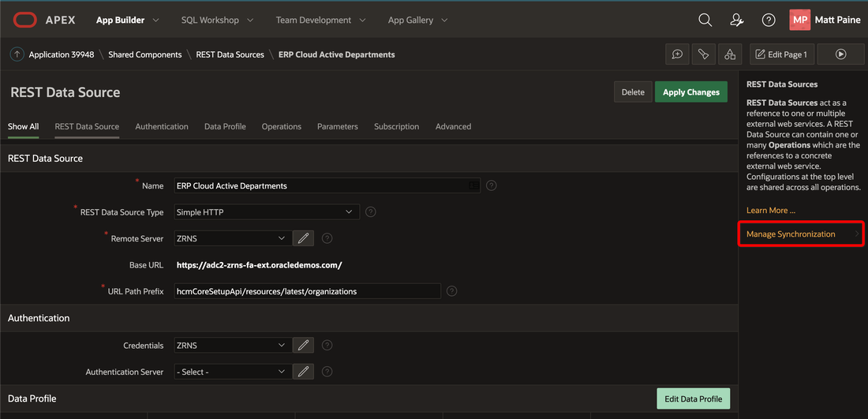Open the administration user-wrench icon
This screenshot has height=419, width=868.
736,20
